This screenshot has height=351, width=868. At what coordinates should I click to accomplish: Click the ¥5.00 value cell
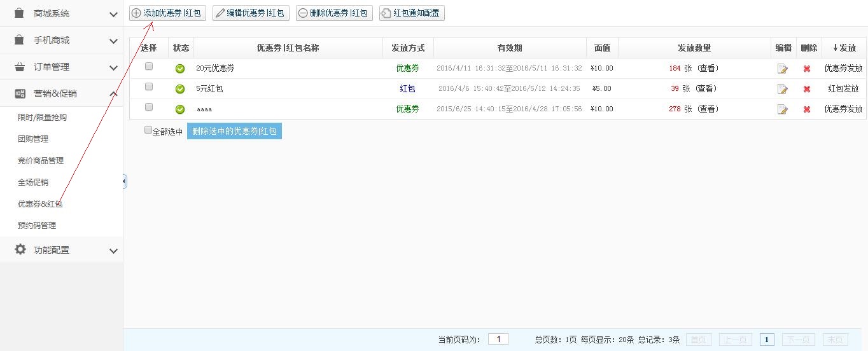click(x=601, y=88)
